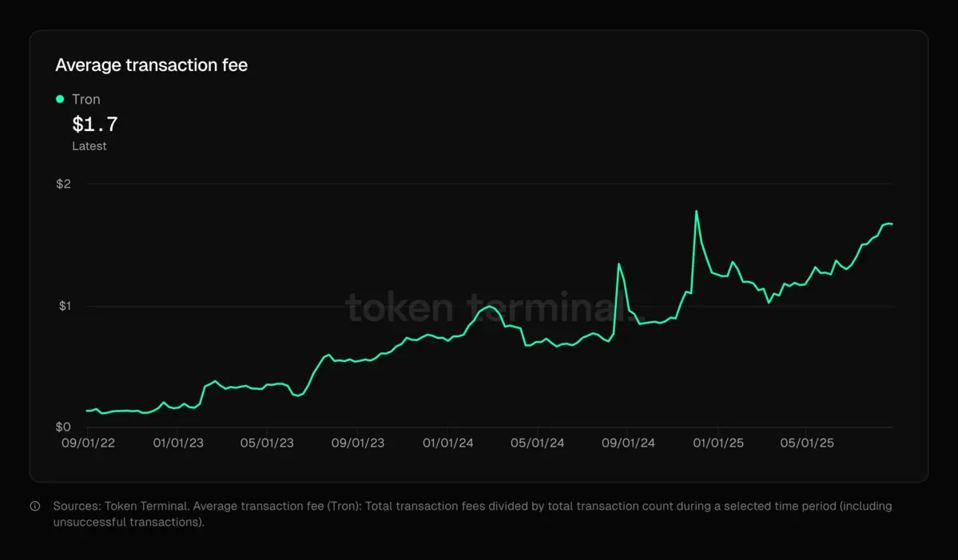Click the Latest label under the value
The height and width of the screenshot is (560, 958).
(89, 146)
